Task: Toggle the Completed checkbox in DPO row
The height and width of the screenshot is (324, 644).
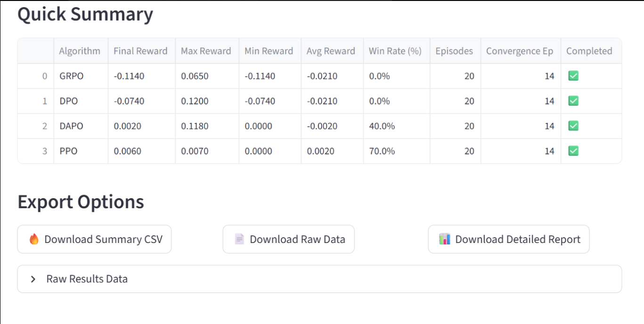Action: pyautogui.click(x=573, y=101)
